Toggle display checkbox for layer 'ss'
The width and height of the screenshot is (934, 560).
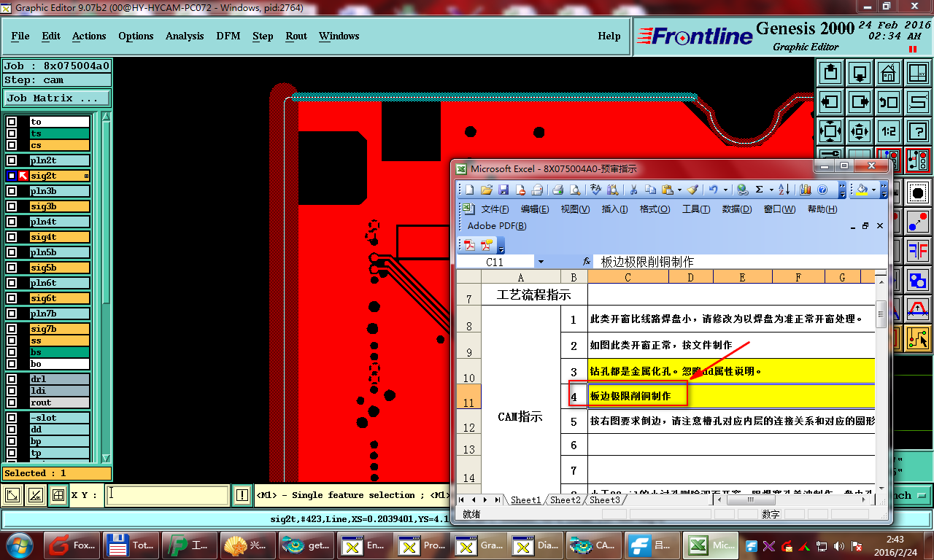[x=12, y=341]
